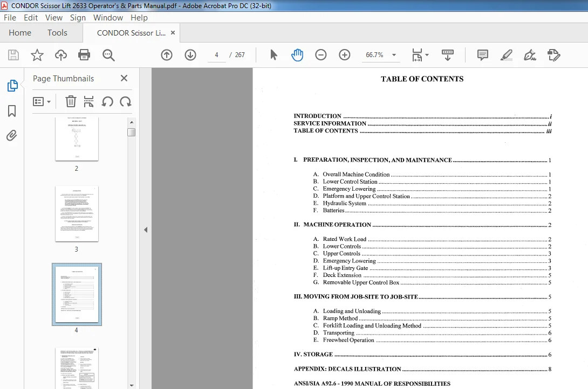Image resolution: width=588 pixels, height=389 pixels.
Task: Click the zoom percentage field showing 66.7%
Action: (374, 55)
